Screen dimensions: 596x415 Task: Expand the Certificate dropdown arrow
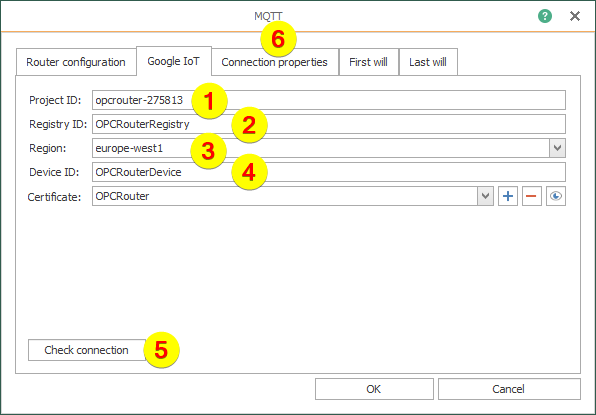click(485, 196)
